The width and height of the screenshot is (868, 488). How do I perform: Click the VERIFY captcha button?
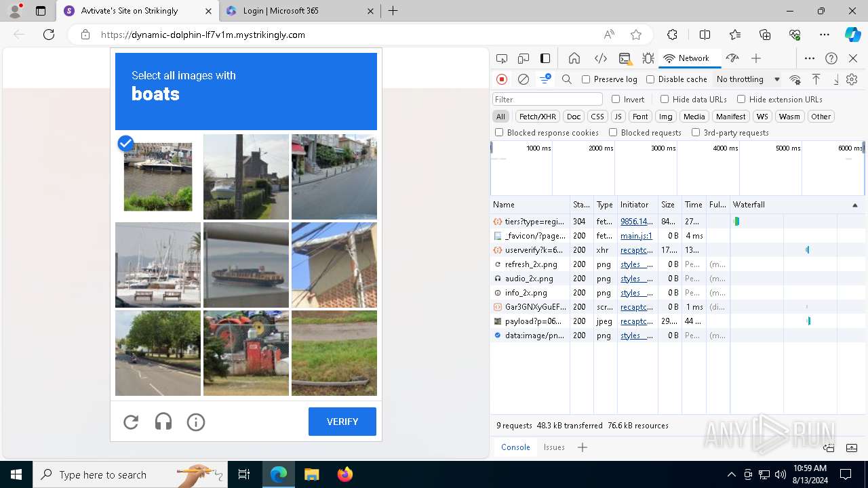tap(342, 422)
